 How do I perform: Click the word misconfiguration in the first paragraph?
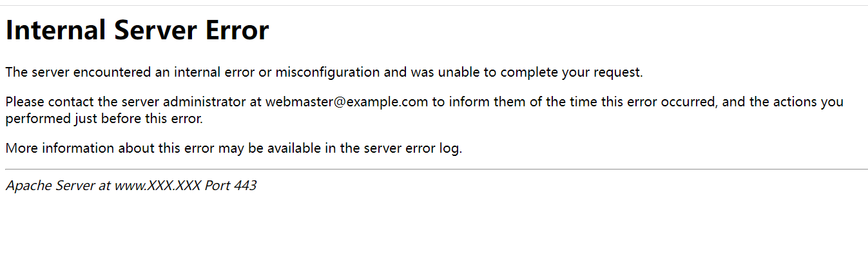point(327,72)
